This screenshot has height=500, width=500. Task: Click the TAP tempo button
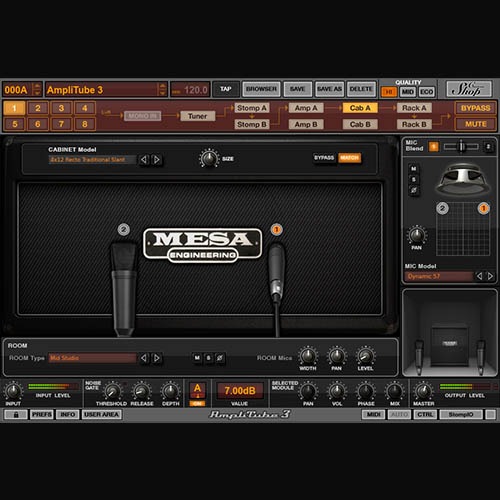tap(226, 89)
